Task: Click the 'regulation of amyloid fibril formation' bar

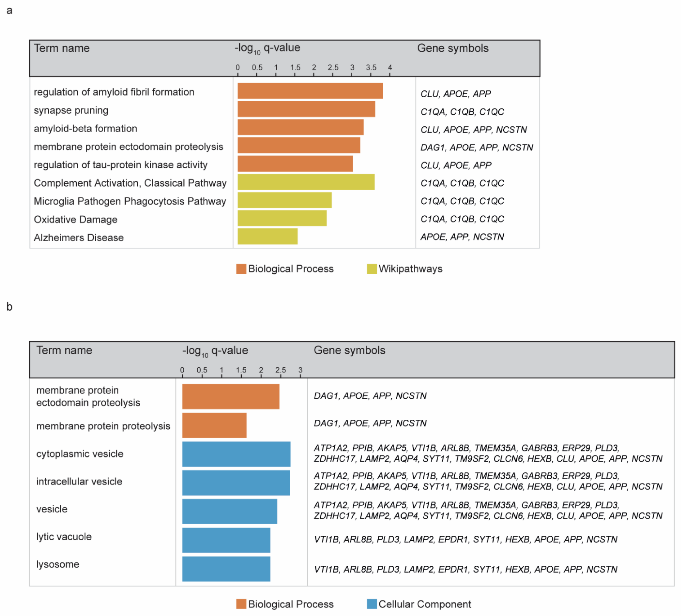Action: [x=310, y=91]
